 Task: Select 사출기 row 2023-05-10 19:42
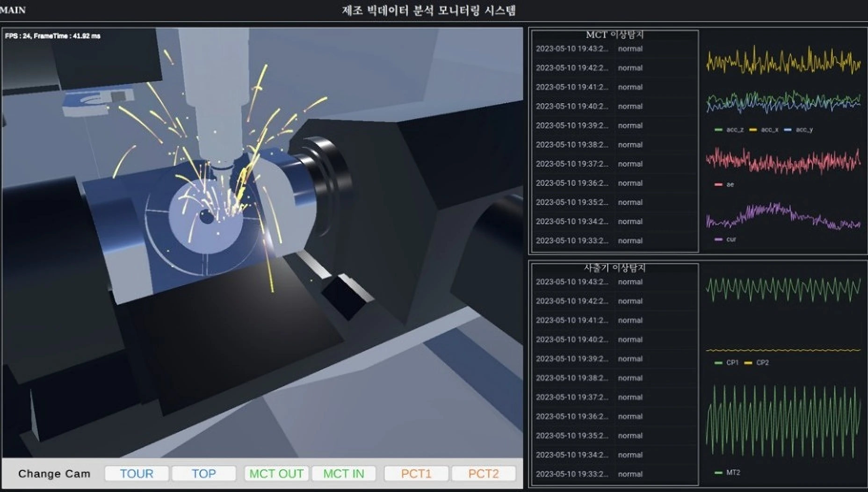tap(615, 301)
